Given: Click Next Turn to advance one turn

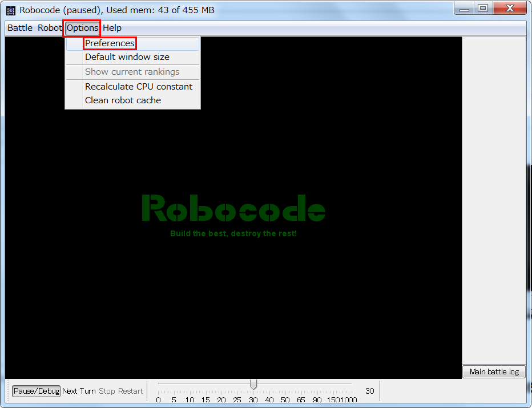Looking at the screenshot, I should pyautogui.click(x=79, y=391).
